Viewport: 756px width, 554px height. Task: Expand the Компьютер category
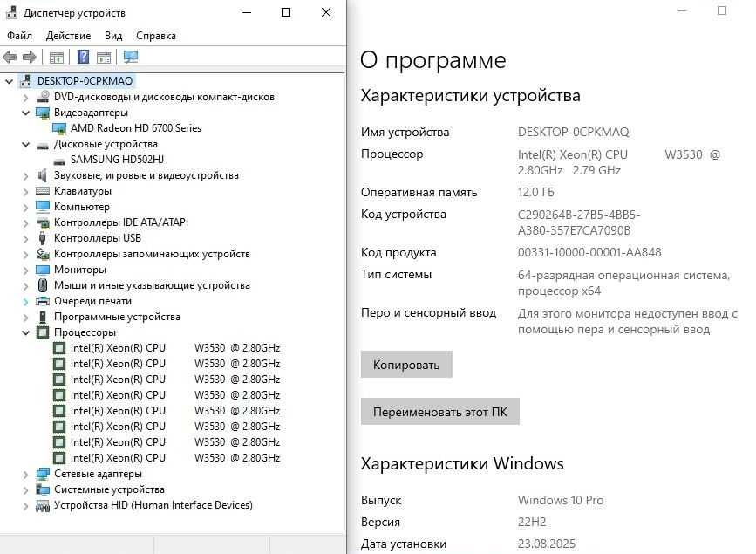pos(26,208)
